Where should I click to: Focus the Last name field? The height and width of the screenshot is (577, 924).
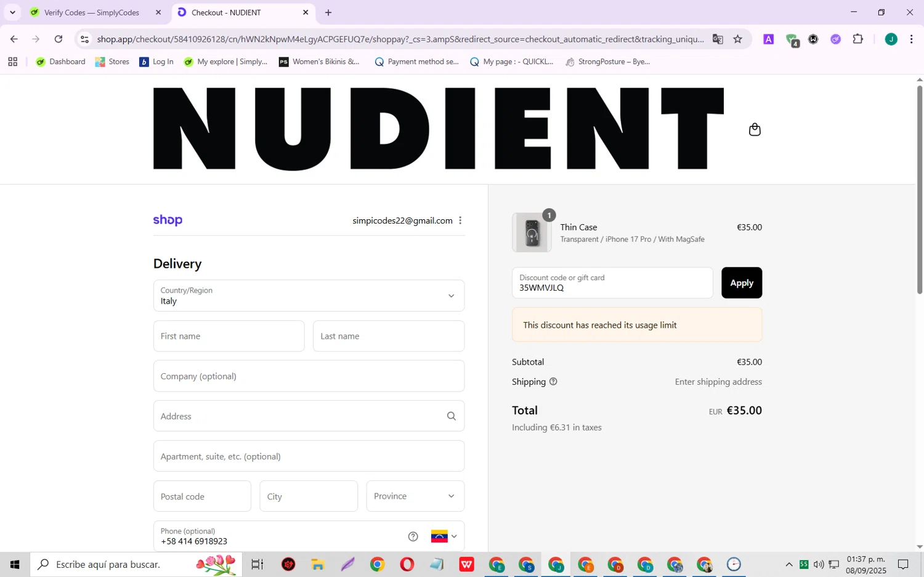click(x=389, y=336)
